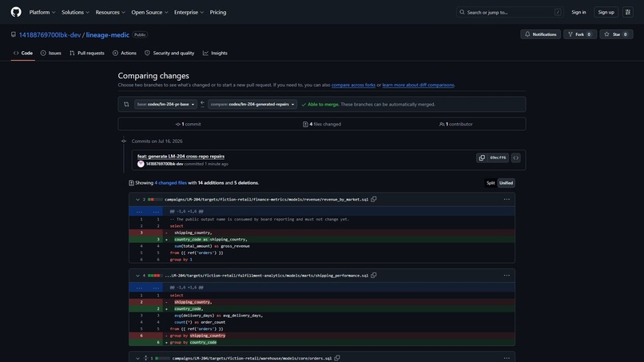The height and width of the screenshot is (362, 644).
Task: Browse repository at commit 69ecff6 icon
Action: point(516,157)
